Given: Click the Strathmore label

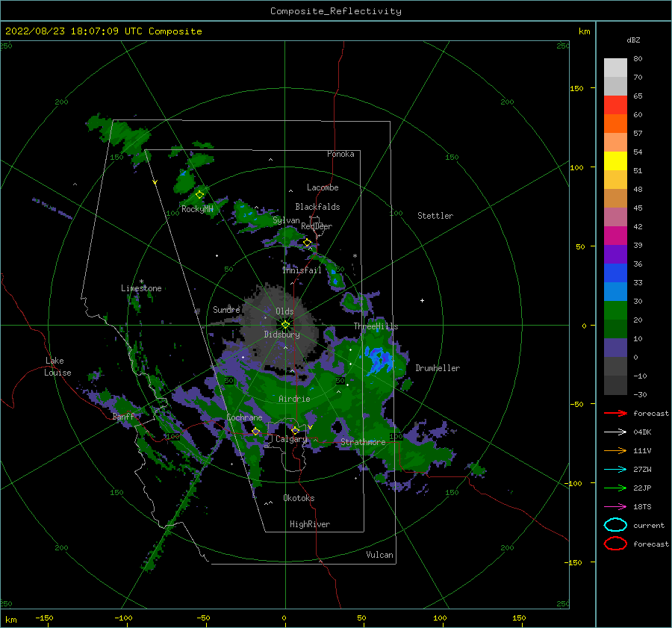Looking at the screenshot, I should [363, 442].
